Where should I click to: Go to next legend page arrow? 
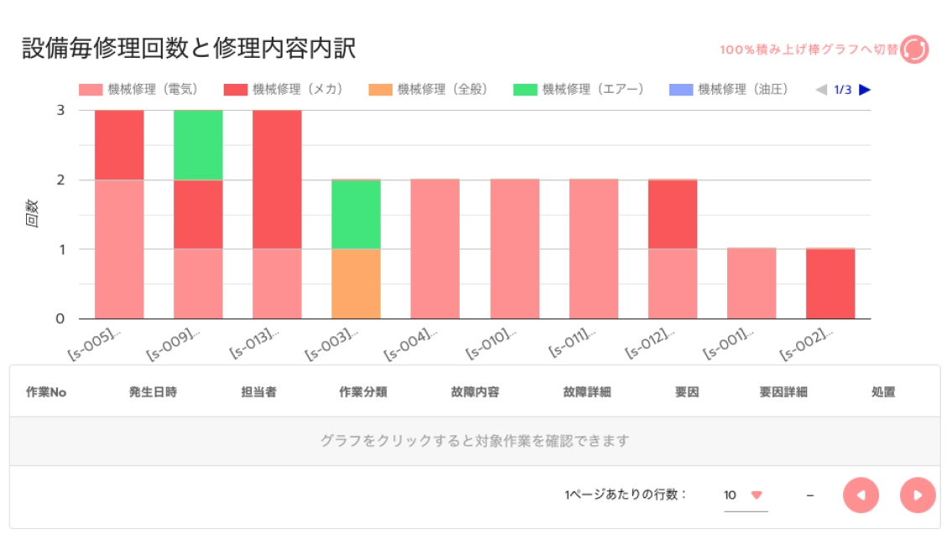coord(865,90)
